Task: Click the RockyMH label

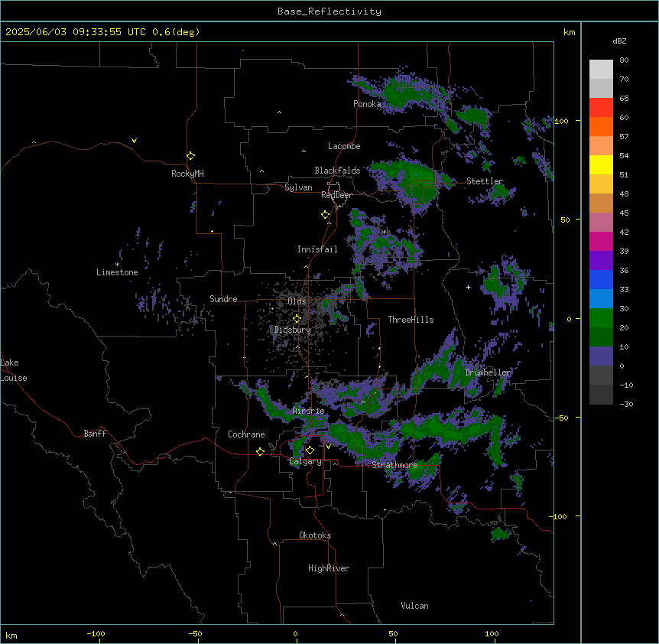Action: [187, 174]
